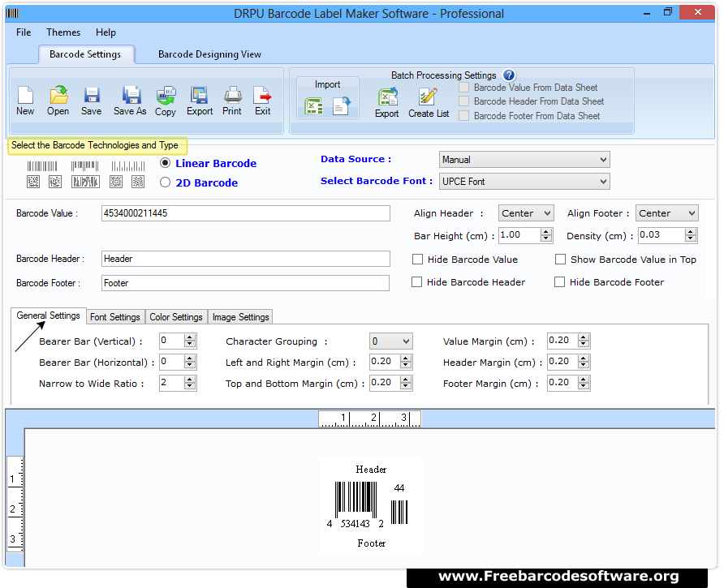Copy barcode using the Copy icon
Viewport: 724px width, 588px height.
point(166,96)
